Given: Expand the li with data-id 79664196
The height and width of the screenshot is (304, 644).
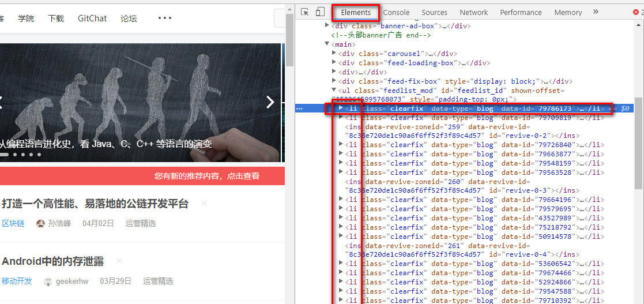Looking at the screenshot, I should [341, 199].
